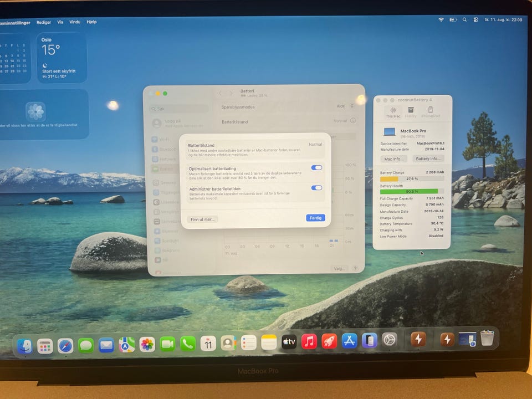532x399 pixels.
Task: Click the Wi-Fi menu bar icon
Action: coord(441,20)
